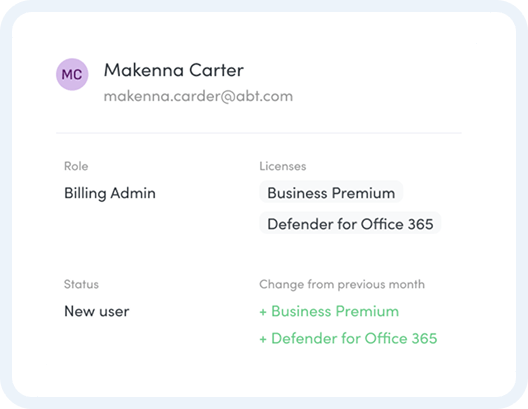The height and width of the screenshot is (409, 528).
Task: Click the MC avatar circle
Action: [x=72, y=74]
